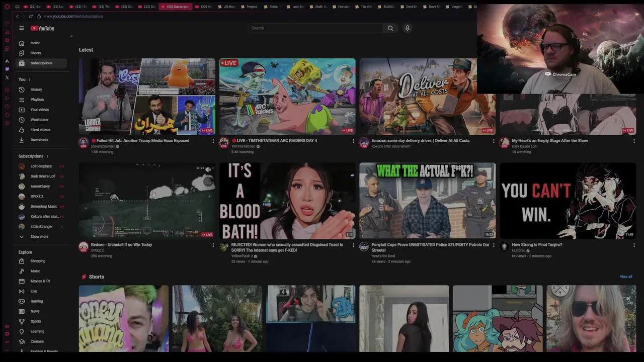Open Playlists from the sidebar
This screenshot has width=644, height=362.
[42, 100]
